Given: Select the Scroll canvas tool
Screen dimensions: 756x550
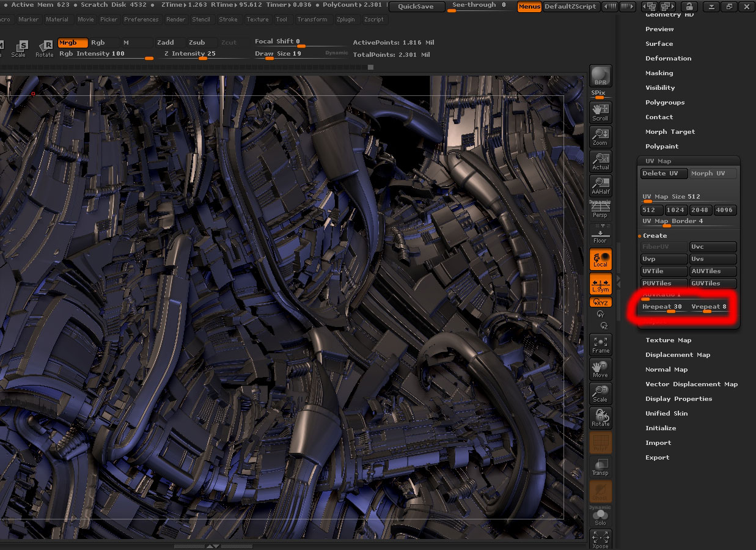Looking at the screenshot, I should point(600,111).
